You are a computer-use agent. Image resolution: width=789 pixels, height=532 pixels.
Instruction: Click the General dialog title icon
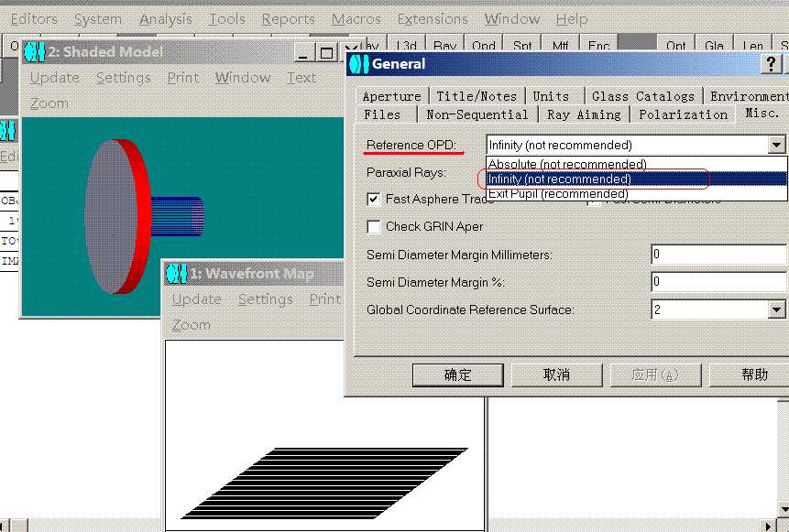click(359, 64)
